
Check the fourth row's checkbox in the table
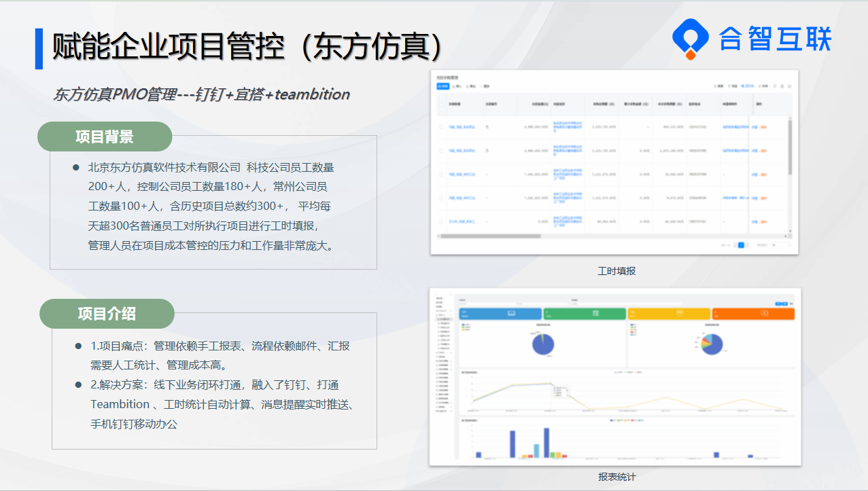pyautogui.click(x=441, y=198)
